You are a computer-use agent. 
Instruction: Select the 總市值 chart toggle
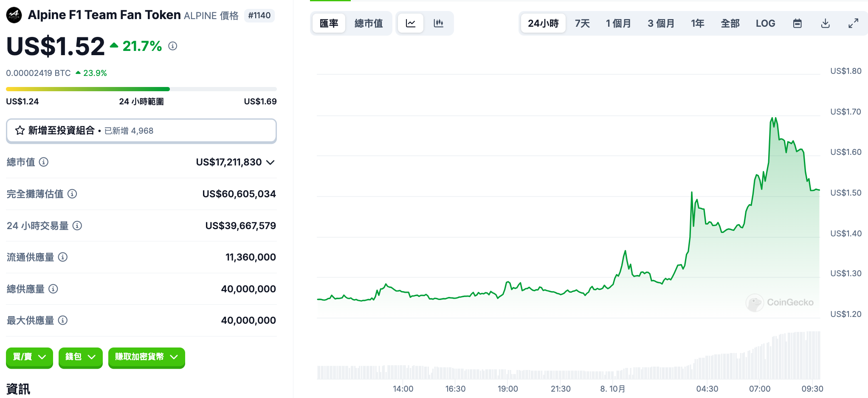(x=369, y=23)
